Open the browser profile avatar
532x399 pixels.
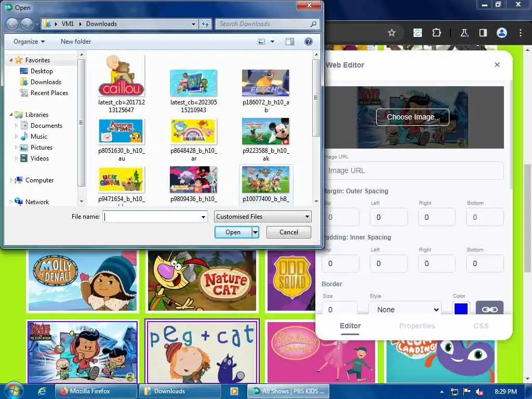tap(502, 33)
